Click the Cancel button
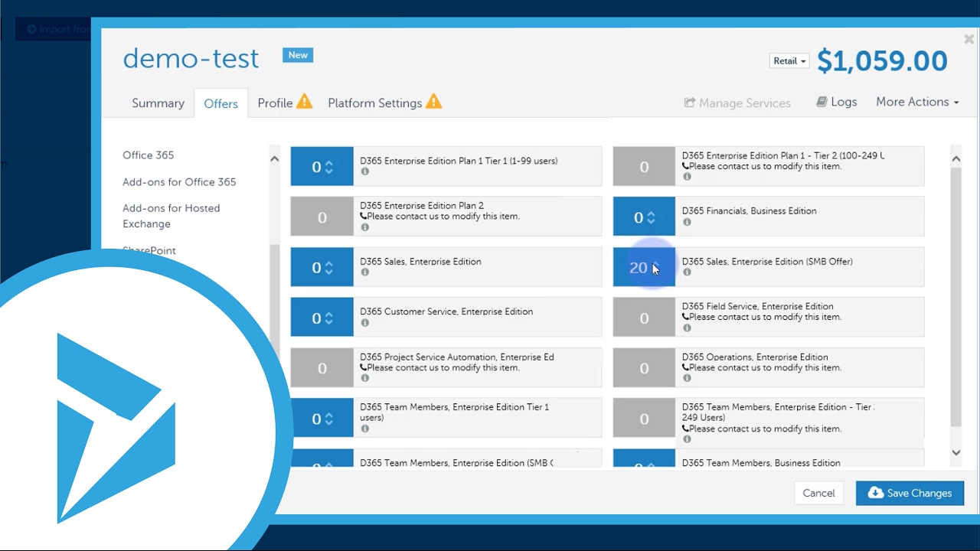The image size is (980, 551). 818,493
